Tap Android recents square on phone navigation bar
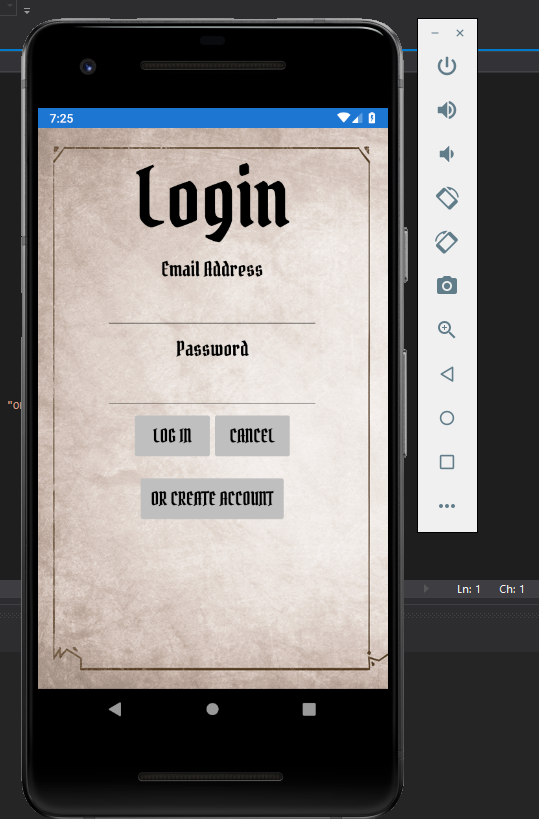The image size is (539, 819). point(309,709)
